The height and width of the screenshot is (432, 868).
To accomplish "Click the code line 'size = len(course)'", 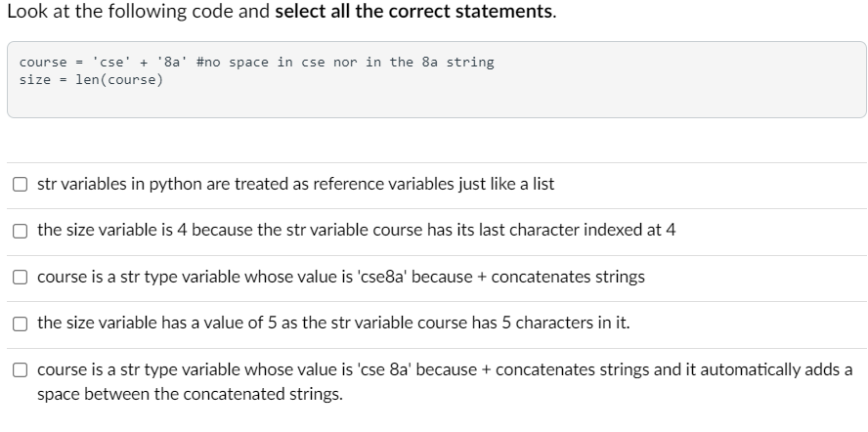I will [91, 80].
